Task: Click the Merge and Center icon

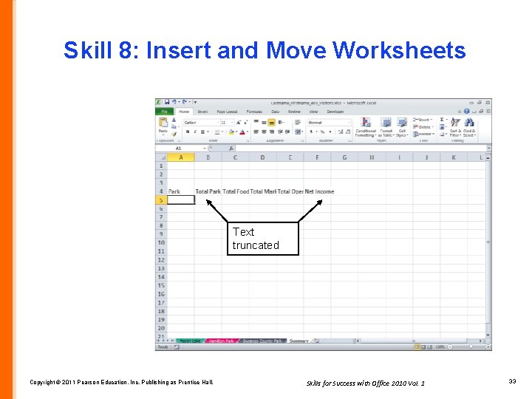Action: 298,132
